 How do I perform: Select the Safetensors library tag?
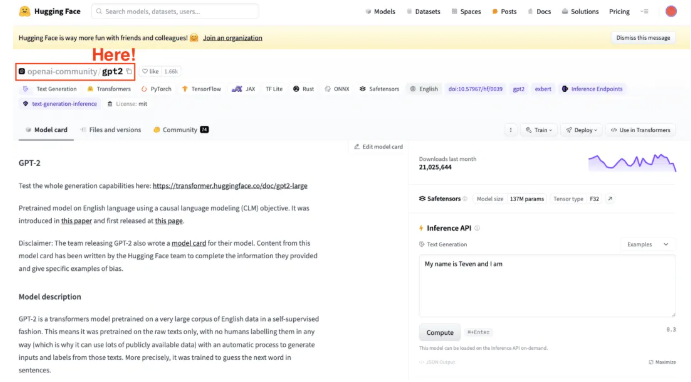379,89
